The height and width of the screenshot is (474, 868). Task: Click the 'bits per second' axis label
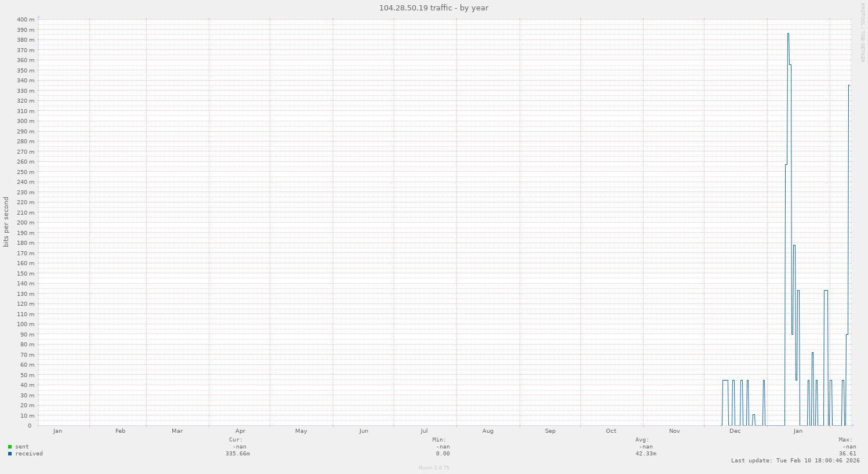pos(6,222)
